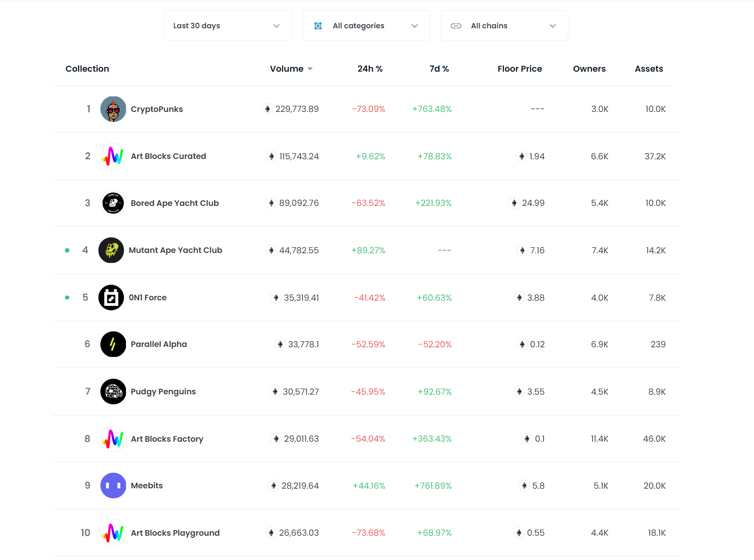Open the All categories dropdown
Screen dimensions: 754x560
pyautogui.click(x=366, y=26)
